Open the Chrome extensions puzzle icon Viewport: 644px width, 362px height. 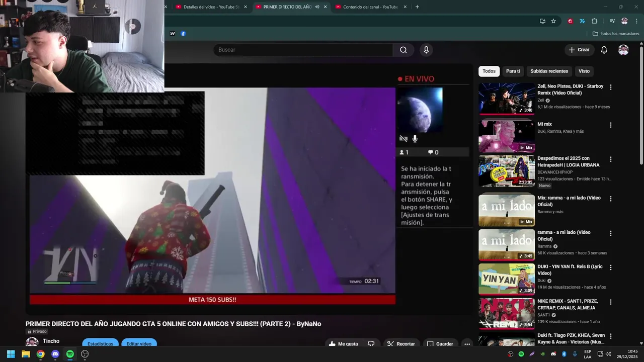[x=595, y=21]
